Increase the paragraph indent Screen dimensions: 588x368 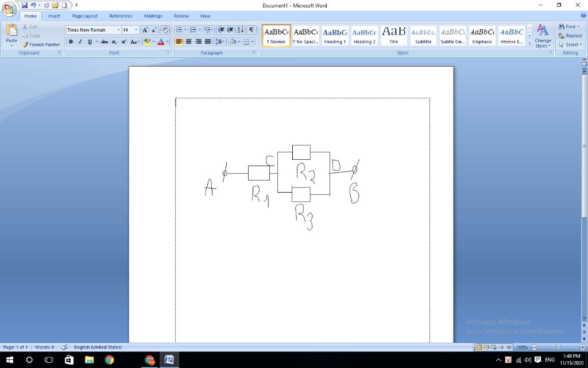[x=230, y=30]
